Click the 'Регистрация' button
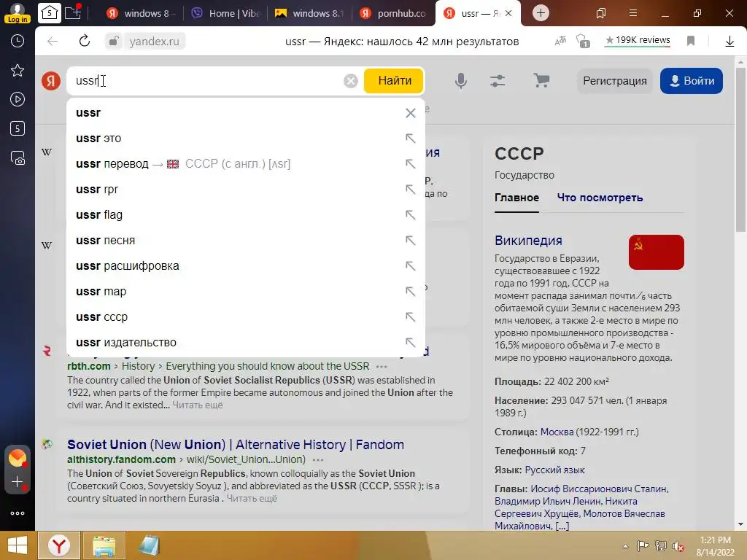The height and width of the screenshot is (560, 747). pos(614,81)
